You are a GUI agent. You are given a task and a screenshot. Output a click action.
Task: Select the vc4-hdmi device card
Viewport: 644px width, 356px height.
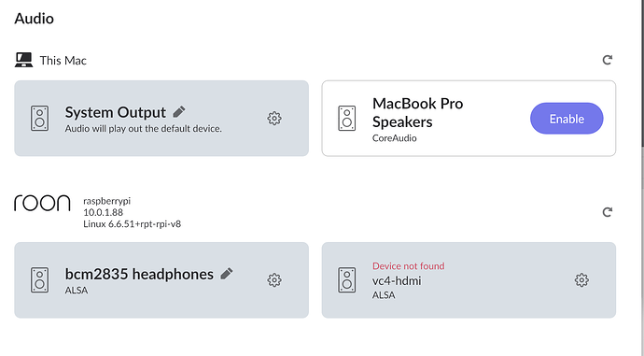pyautogui.click(x=469, y=280)
